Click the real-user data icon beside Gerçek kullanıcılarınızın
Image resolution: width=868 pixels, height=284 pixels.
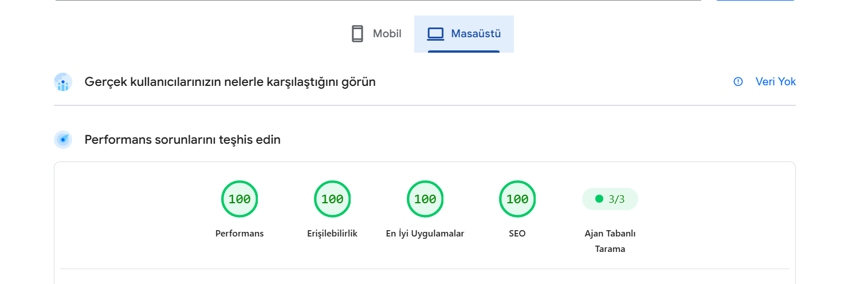coord(63,82)
